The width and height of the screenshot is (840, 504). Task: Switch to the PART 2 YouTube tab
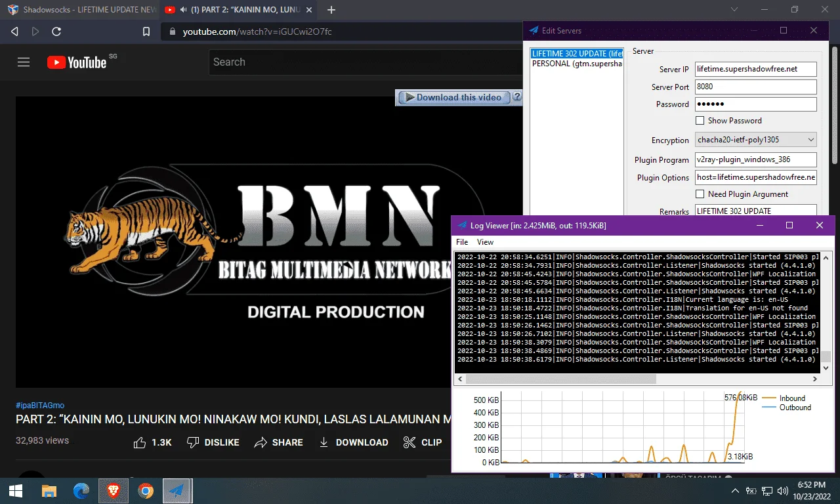tap(237, 10)
